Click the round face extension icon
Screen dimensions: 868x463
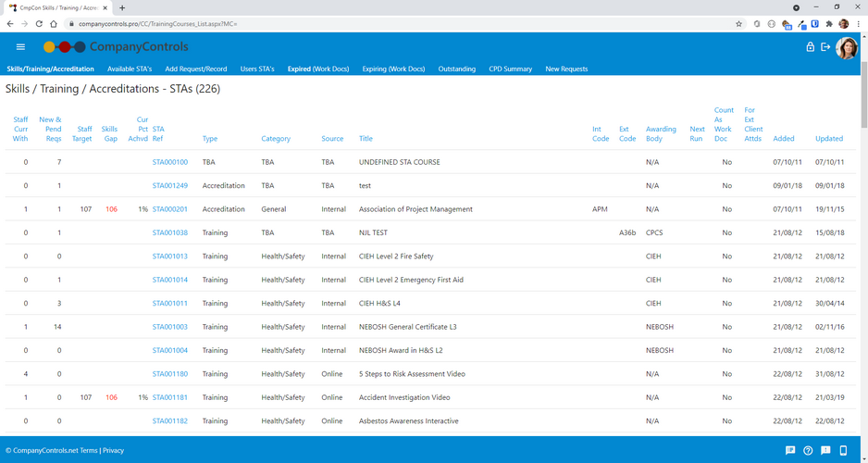click(x=771, y=24)
